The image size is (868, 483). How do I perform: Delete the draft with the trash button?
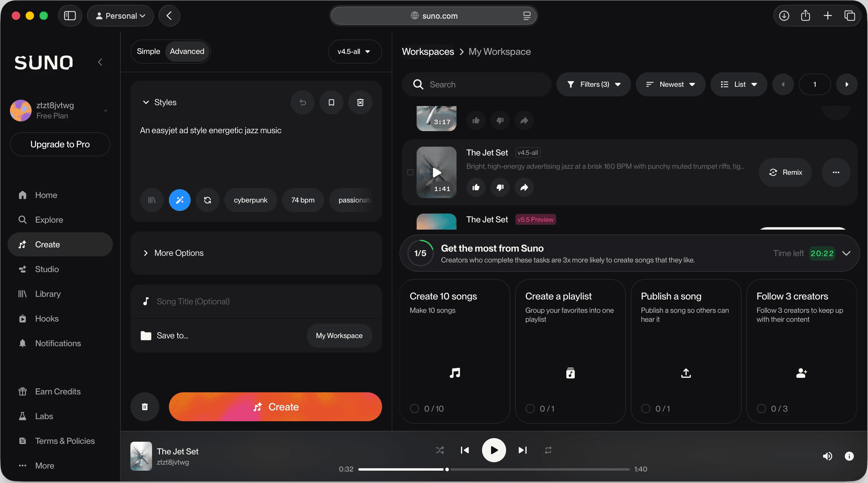[x=145, y=407]
